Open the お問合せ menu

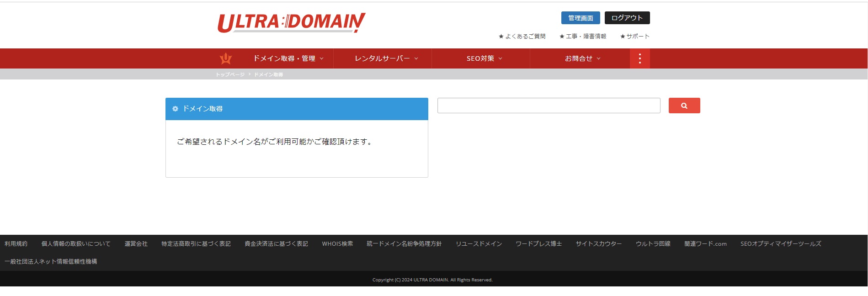pos(582,58)
